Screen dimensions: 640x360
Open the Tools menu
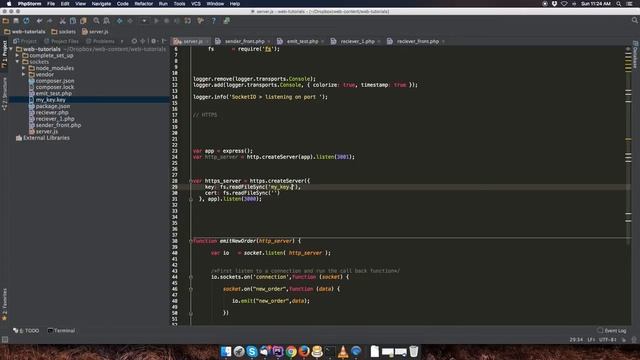click(179, 4)
